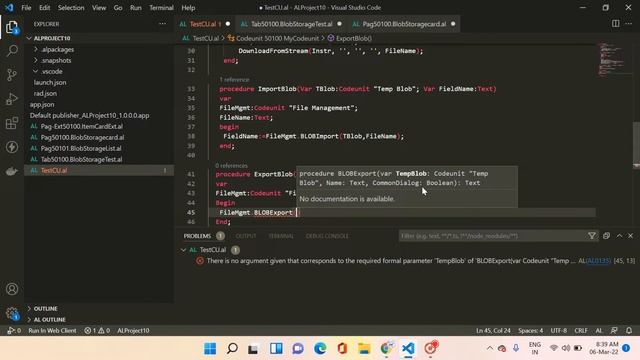This screenshot has height=360, width=640.
Task: Open notifications bell in status bar
Action: click(629, 330)
